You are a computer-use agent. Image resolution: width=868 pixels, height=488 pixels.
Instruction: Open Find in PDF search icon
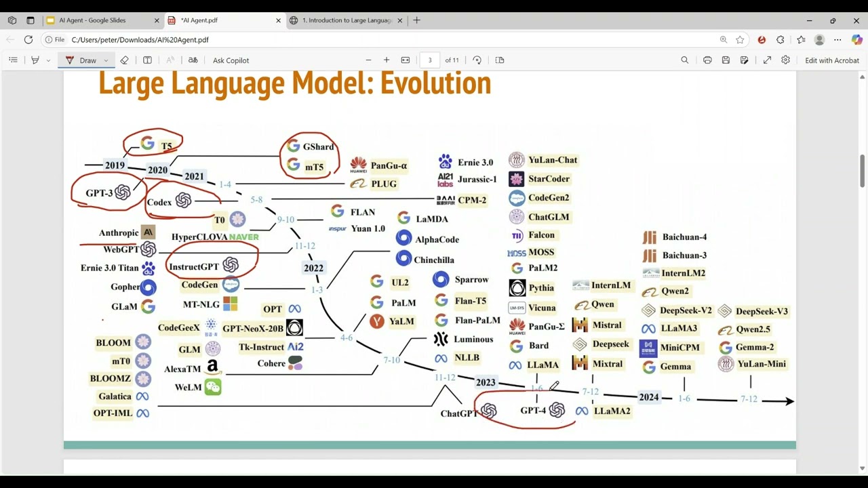685,60
